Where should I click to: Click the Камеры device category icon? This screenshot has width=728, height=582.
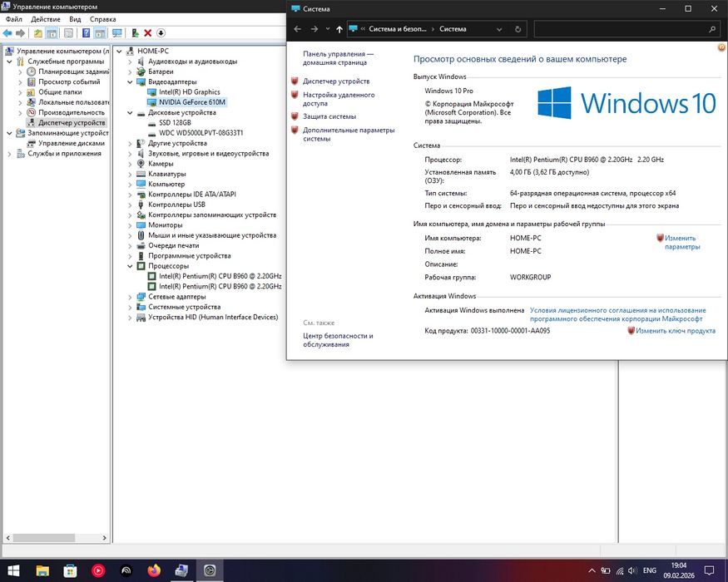[x=141, y=163]
